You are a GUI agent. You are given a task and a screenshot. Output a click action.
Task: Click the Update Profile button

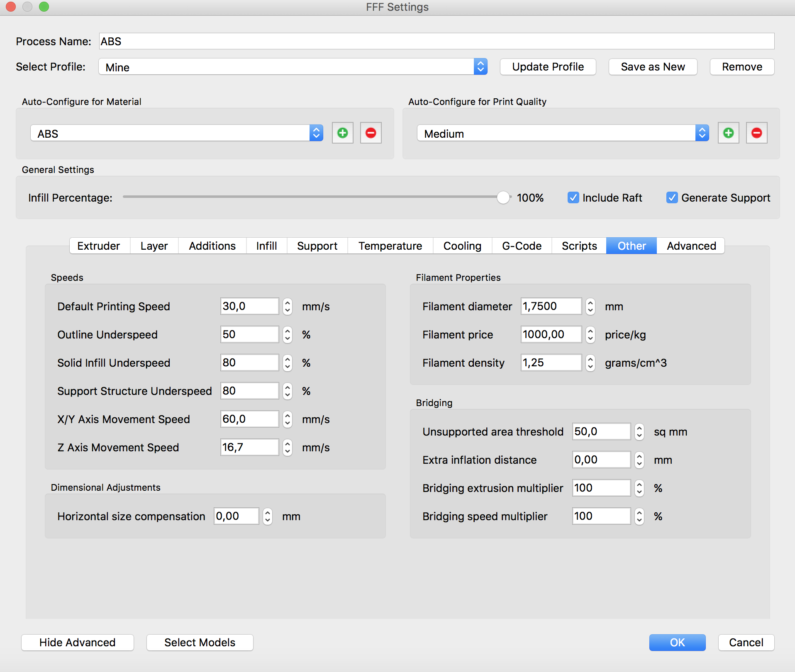548,67
